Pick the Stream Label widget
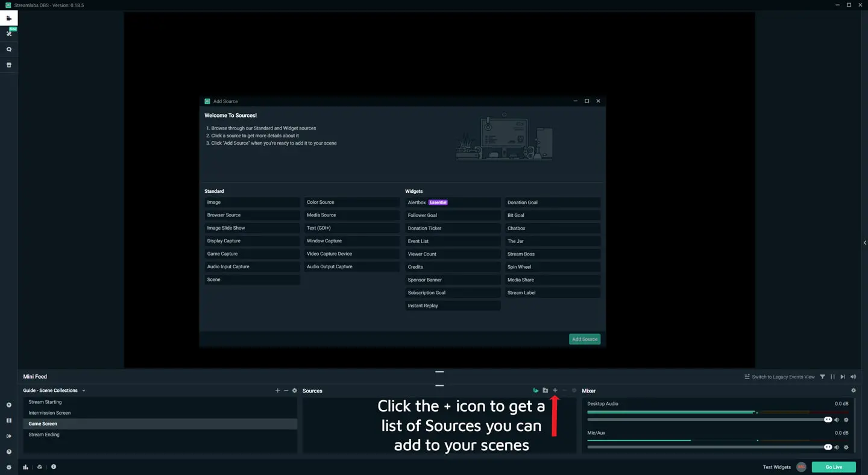868x475 pixels. [x=552, y=293]
